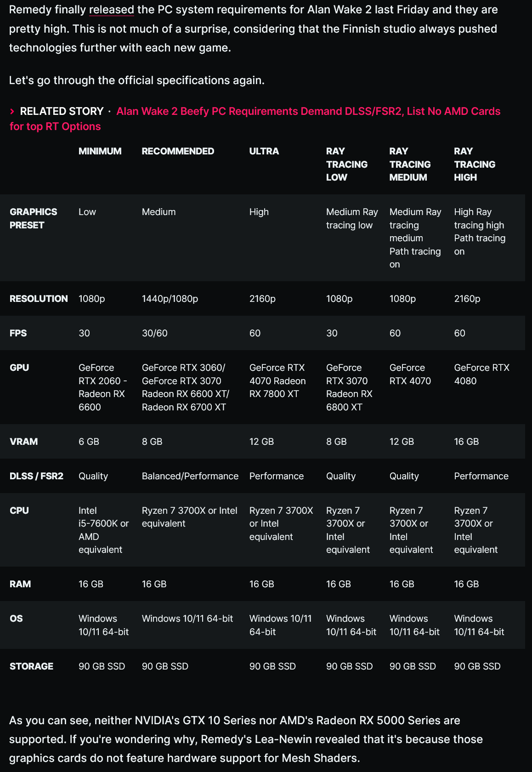Click the RECOMMENDED column header

pyautogui.click(x=178, y=151)
